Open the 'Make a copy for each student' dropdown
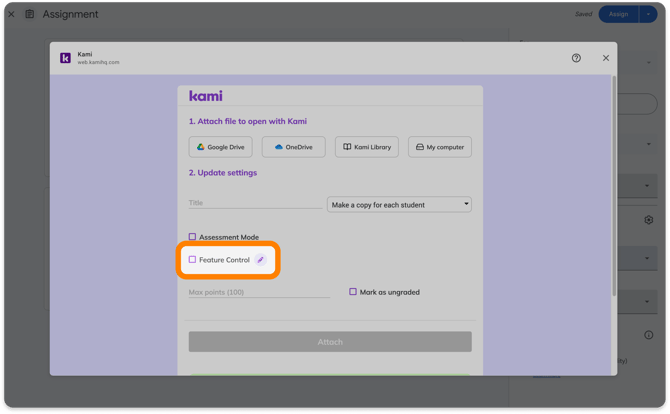Image resolution: width=670 pixels, height=414 pixels. 399,205
